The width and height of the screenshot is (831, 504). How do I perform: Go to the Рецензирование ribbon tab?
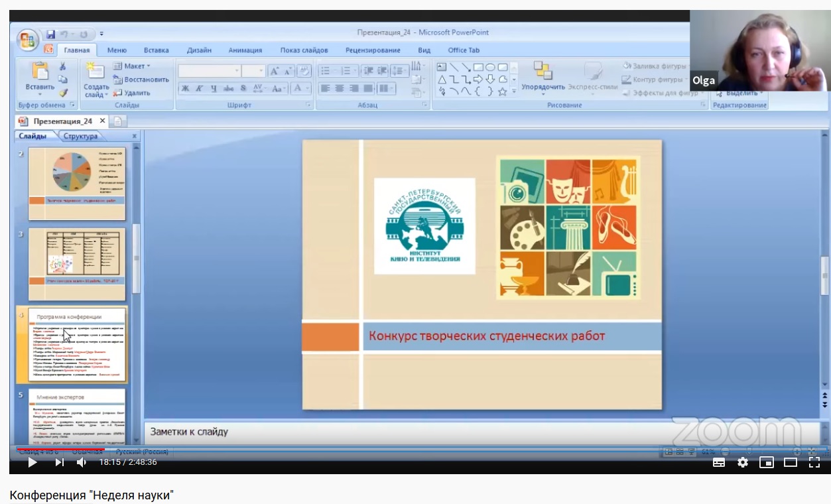coord(373,50)
